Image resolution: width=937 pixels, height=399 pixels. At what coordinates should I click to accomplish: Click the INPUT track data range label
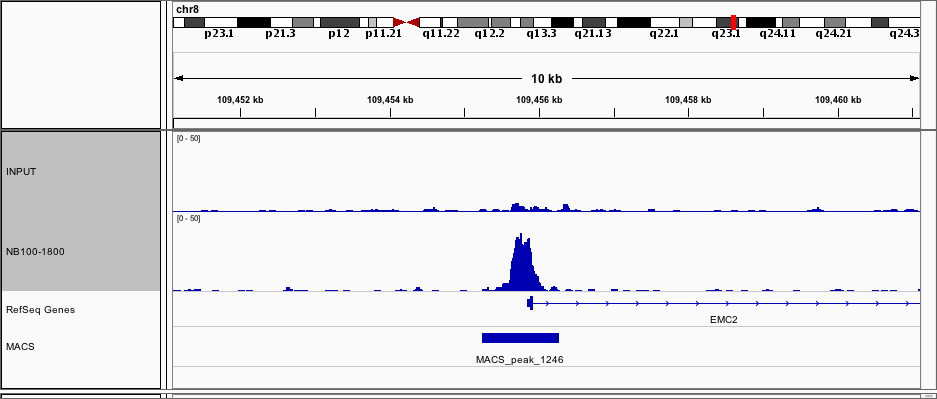pyautogui.click(x=188, y=139)
